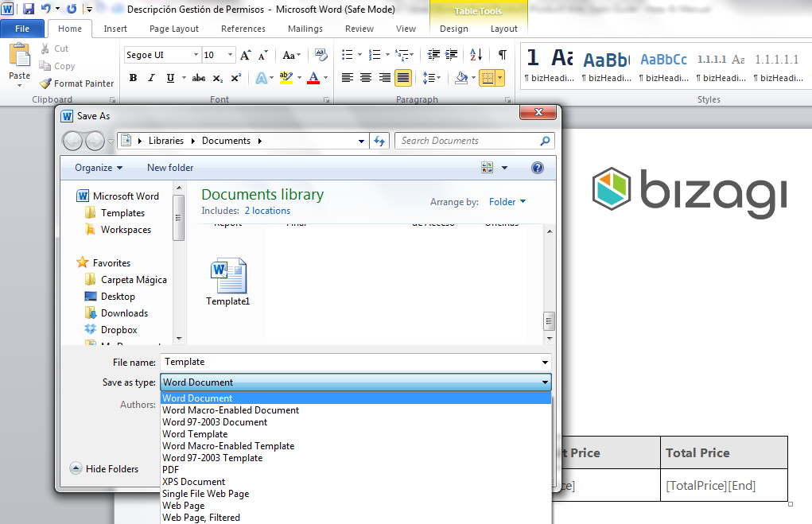The width and height of the screenshot is (812, 524).
Task: Open Organize menu
Action: click(99, 168)
